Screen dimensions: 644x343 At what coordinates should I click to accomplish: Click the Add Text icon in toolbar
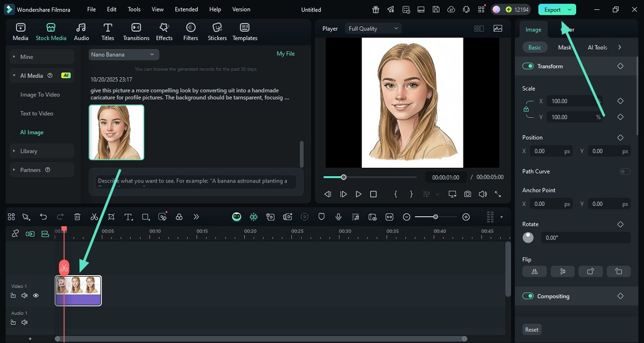128,216
